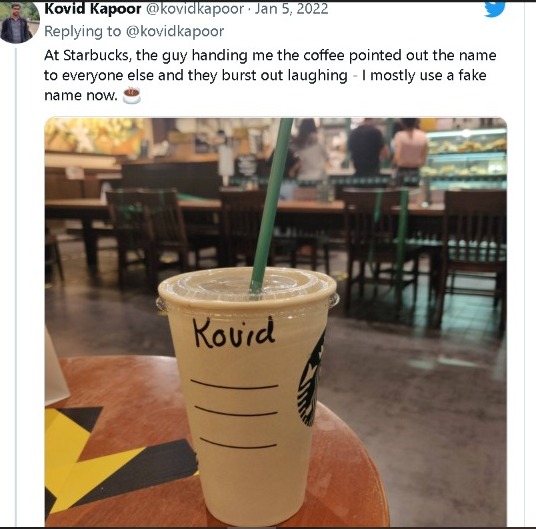This screenshot has height=529, width=536.
Task: Click the green straw in the photo
Action: tap(271, 204)
